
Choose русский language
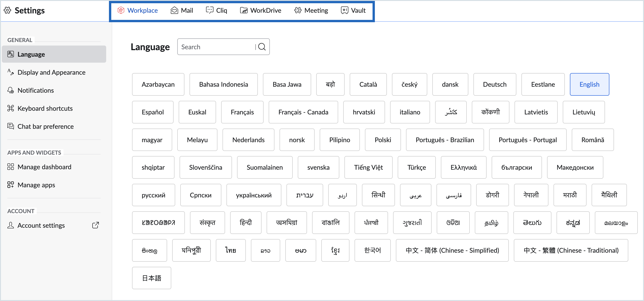(x=153, y=195)
